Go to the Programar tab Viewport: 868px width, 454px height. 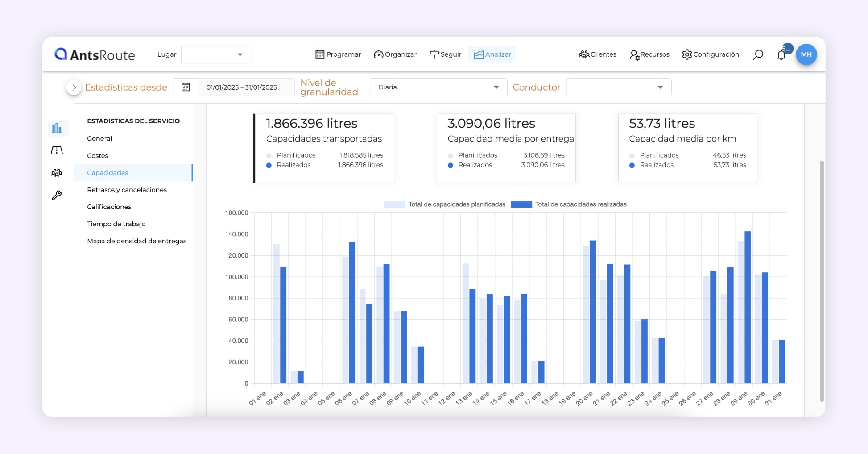click(338, 54)
